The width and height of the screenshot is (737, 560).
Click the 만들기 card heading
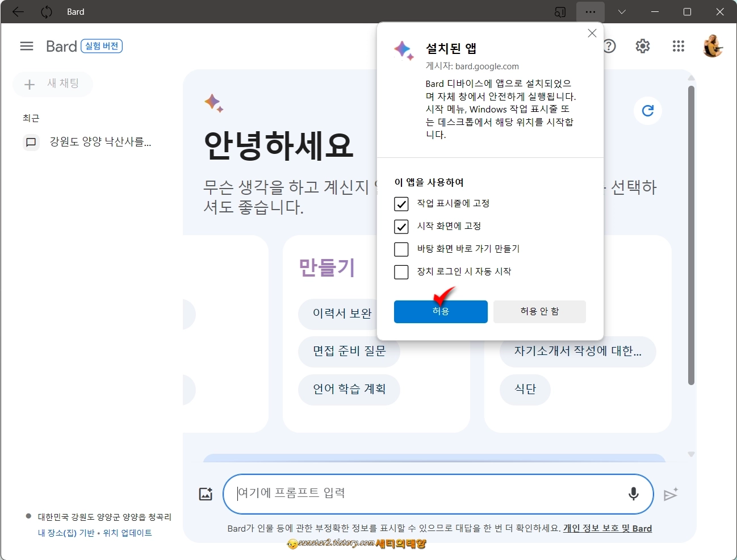click(327, 267)
